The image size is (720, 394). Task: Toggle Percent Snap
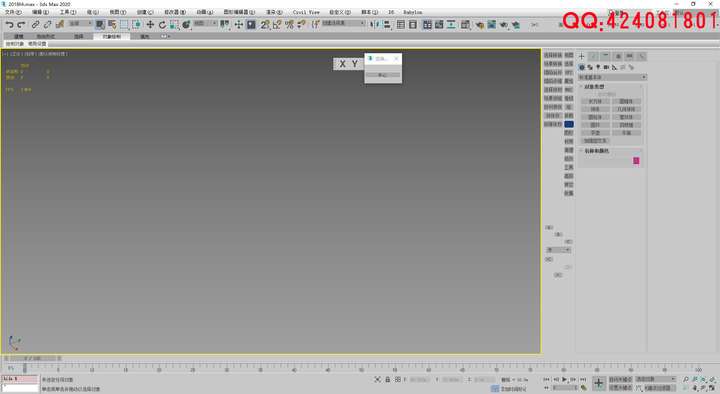coord(289,25)
